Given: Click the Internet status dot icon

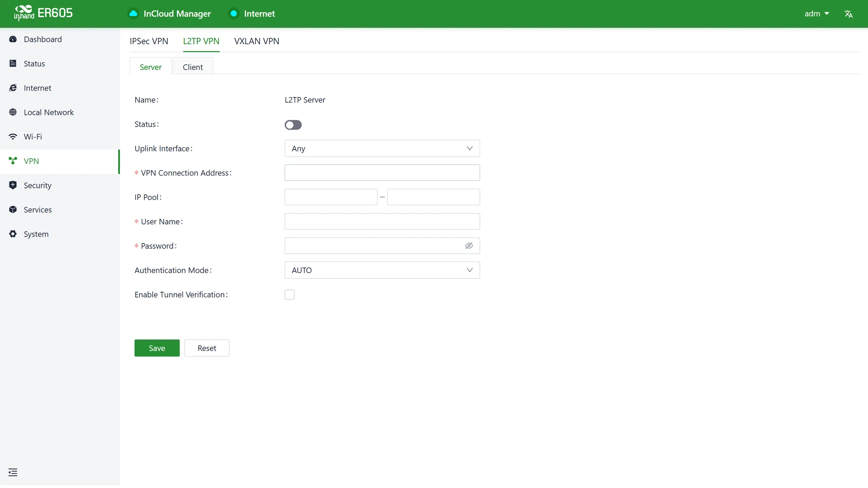Looking at the screenshot, I should [x=234, y=14].
